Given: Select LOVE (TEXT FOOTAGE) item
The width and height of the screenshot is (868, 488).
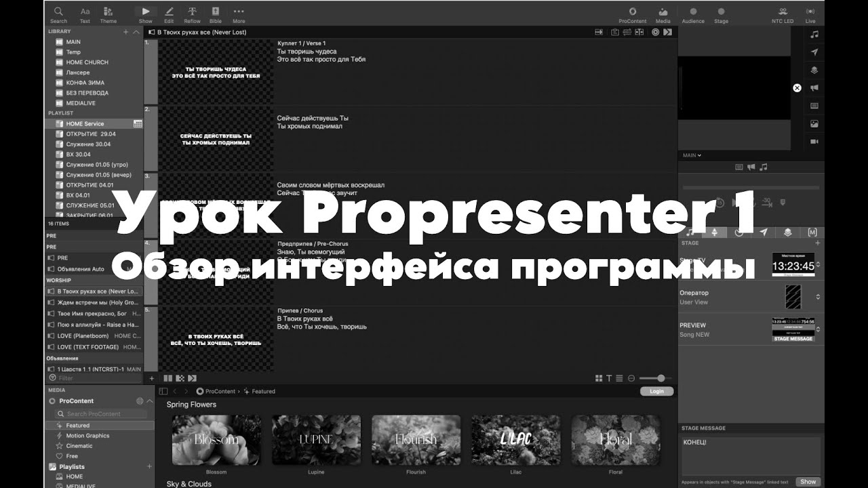Looking at the screenshot, I should pos(94,347).
